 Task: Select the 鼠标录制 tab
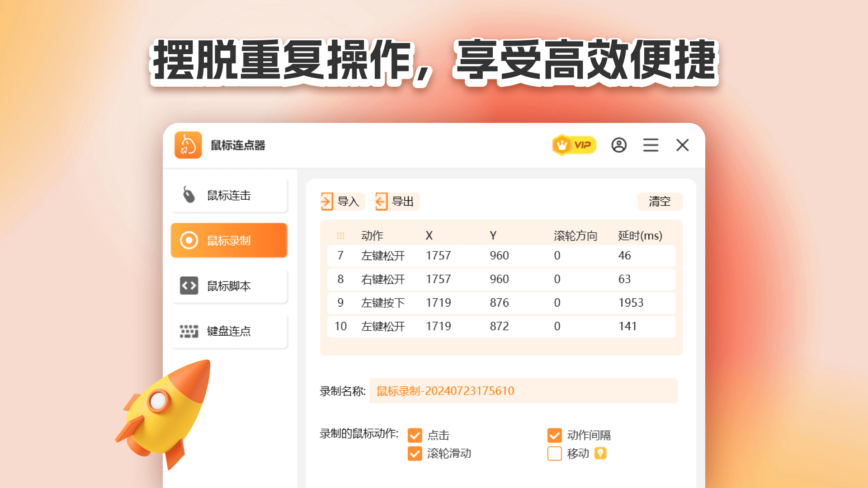tap(229, 240)
